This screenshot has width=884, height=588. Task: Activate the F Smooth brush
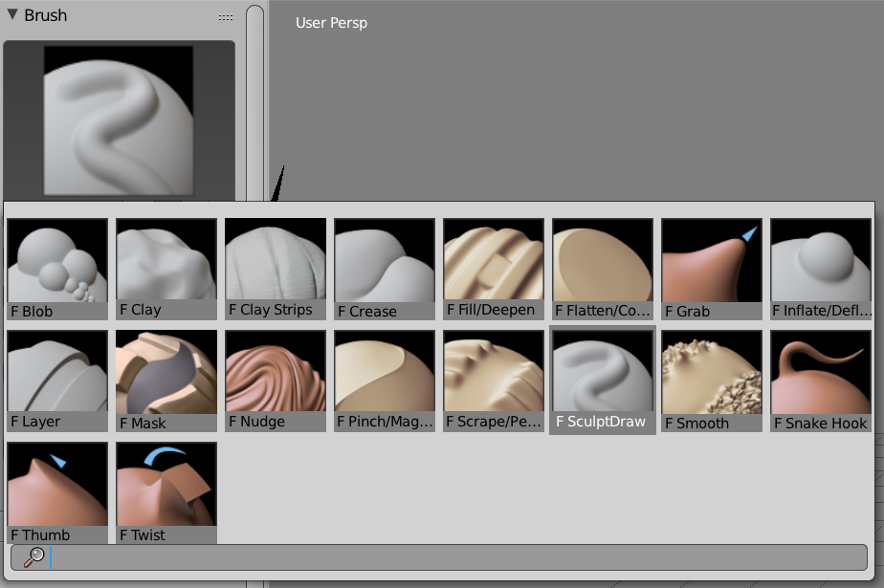point(711,380)
